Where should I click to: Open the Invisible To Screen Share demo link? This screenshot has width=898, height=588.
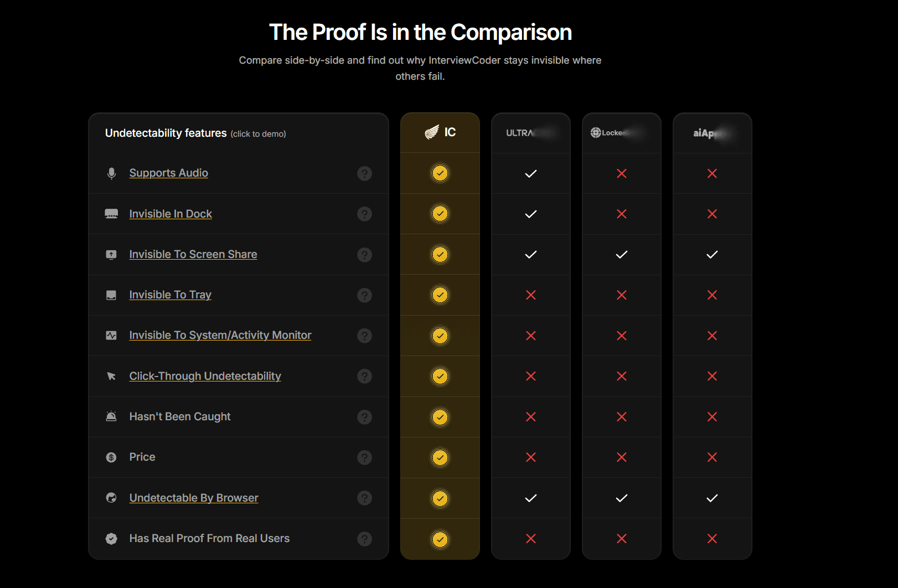click(x=193, y=254)
